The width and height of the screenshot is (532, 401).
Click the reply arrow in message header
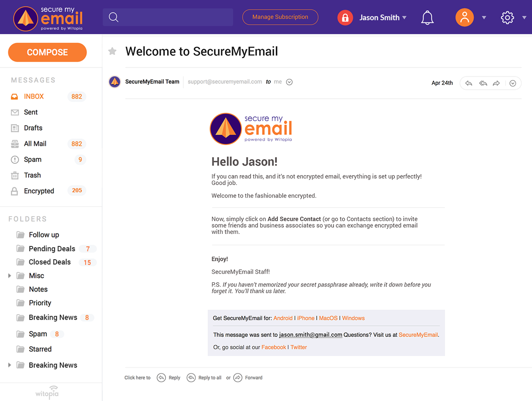(469, 83)
